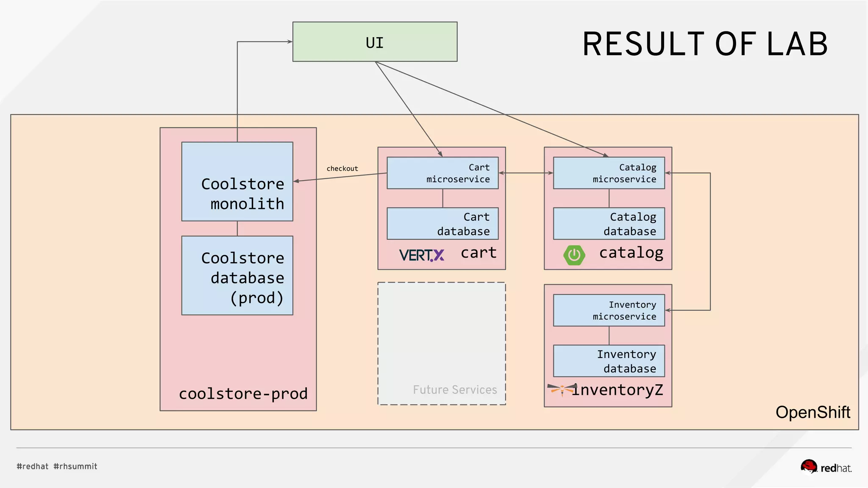868x488 pixels.
Task: Click the RESULT OF LAB title
Action: pyautogui.click(x=705, y=44)
